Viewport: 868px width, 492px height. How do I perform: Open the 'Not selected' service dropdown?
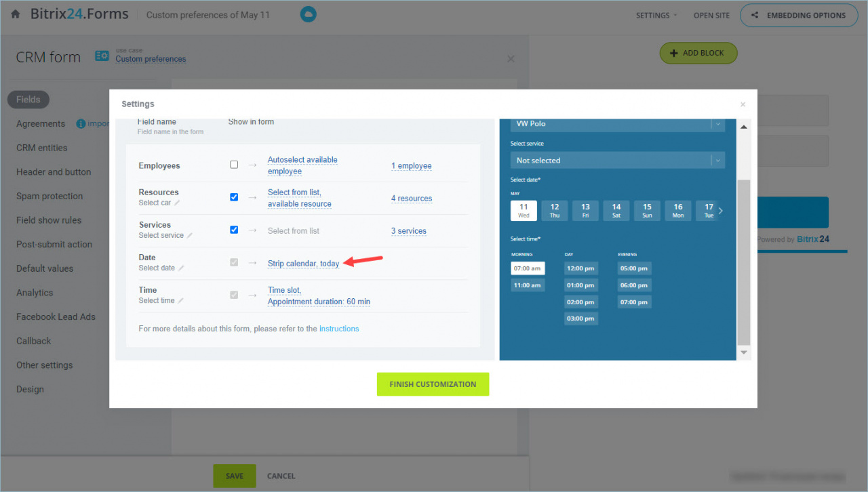point(618,160)
